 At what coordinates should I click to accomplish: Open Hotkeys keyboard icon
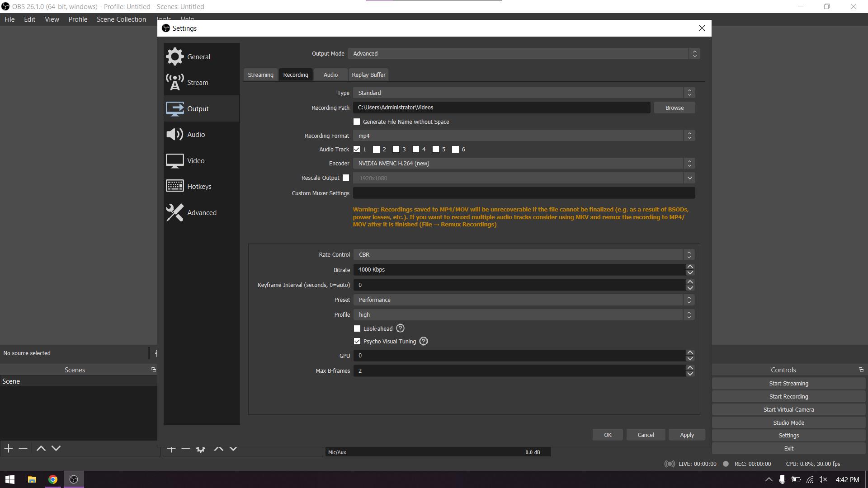(175, 186)
